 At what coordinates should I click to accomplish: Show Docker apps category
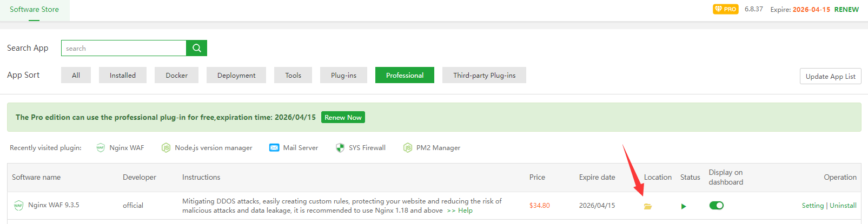[176, 75]
